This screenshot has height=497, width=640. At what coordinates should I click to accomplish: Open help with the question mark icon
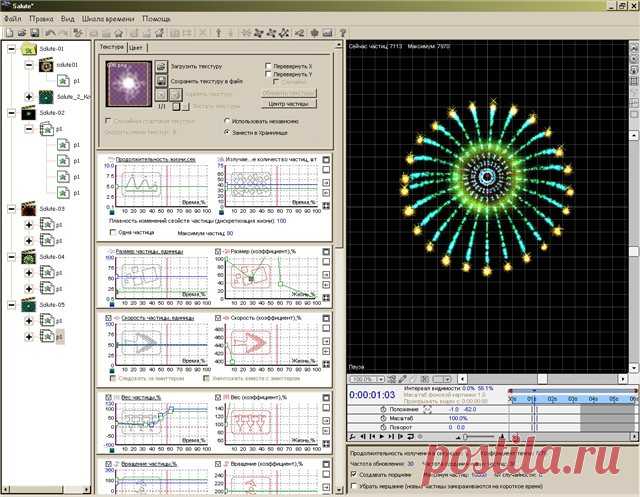tap(343, 33)
